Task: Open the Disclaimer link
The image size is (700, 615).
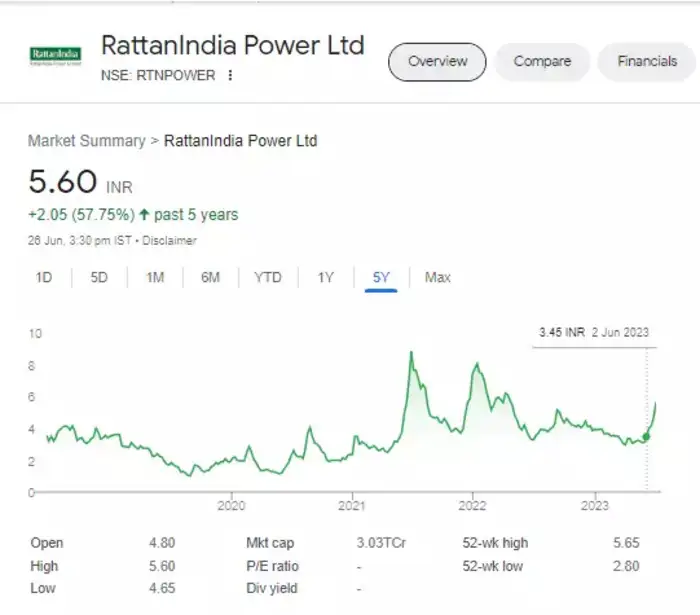Action: tap(169, 241)
